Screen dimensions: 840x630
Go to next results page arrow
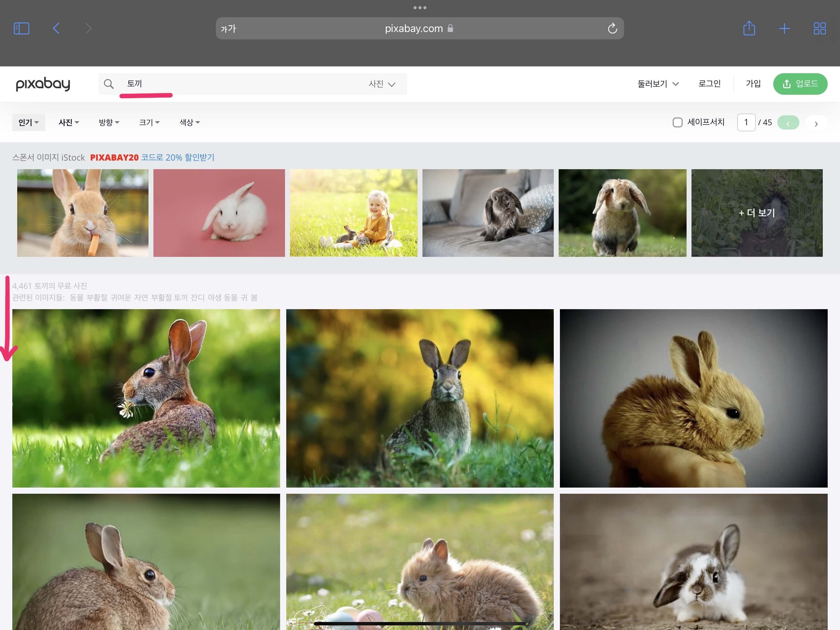[816, 123]
